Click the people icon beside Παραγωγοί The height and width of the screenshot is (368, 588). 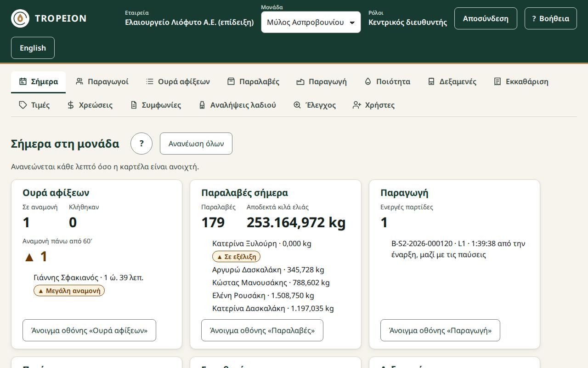point(79,81)
